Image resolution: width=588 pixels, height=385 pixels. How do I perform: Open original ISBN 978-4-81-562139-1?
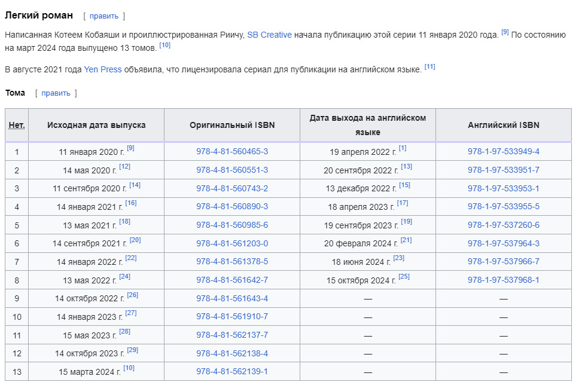coord(232,371)
